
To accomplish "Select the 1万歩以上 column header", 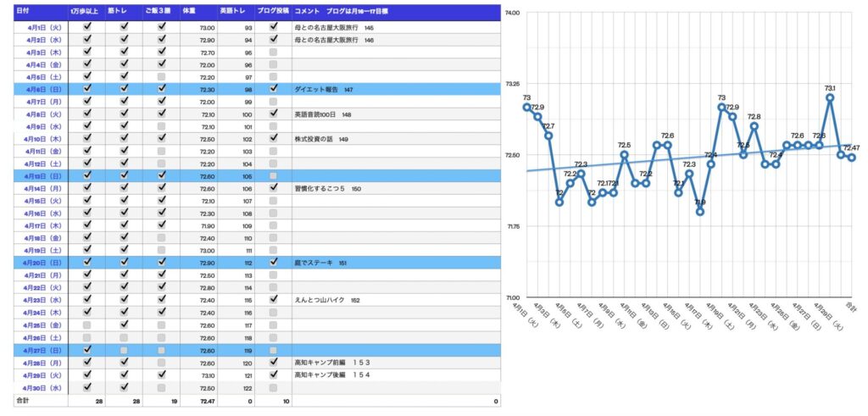I will point(87,12).
